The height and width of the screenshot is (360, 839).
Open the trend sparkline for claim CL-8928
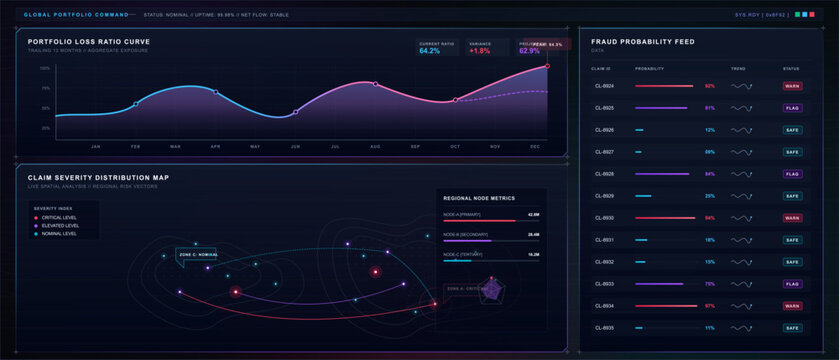click(742, 174)
